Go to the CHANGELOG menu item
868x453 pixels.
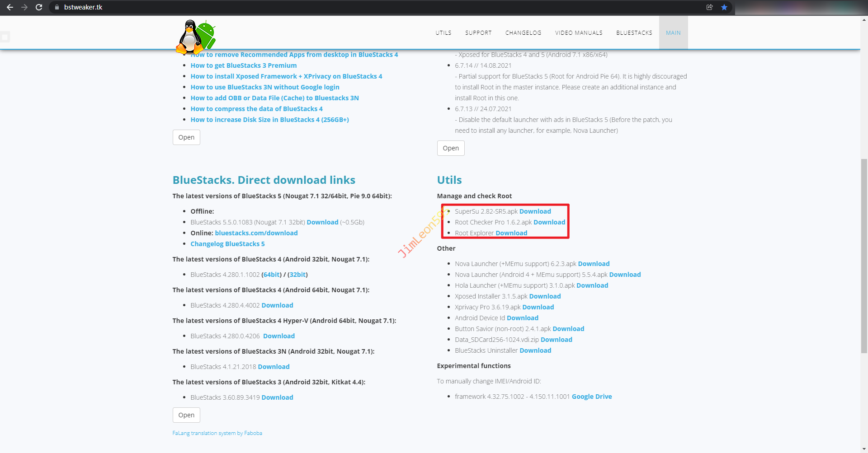click(523, 33)
